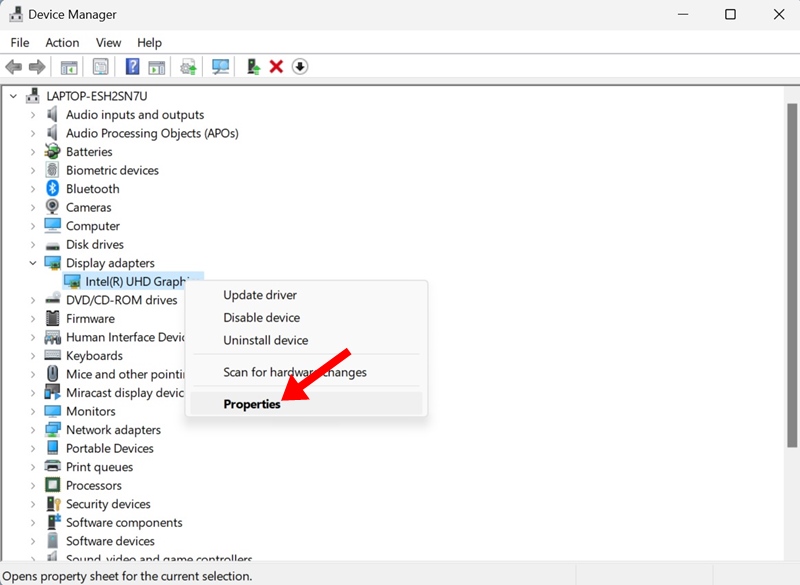Click the vertical scrollbar thumb
The image size is (800, 585).
pyautogui.click(x=791, y=275)
